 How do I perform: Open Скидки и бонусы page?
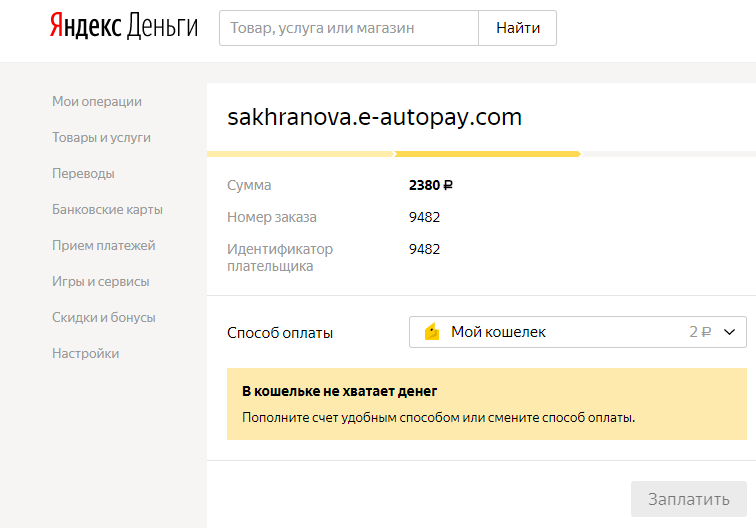[103, 317]
